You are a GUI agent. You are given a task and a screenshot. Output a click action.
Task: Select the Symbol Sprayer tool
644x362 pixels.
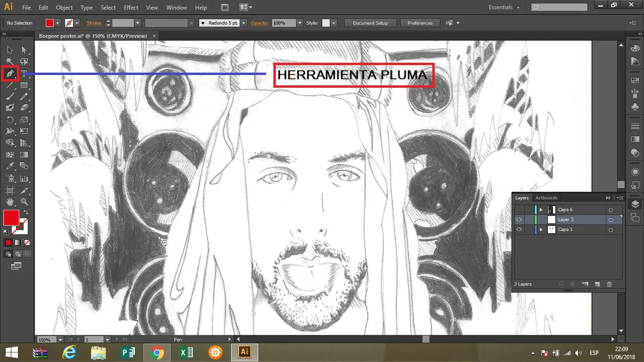[x=10, y=178]
